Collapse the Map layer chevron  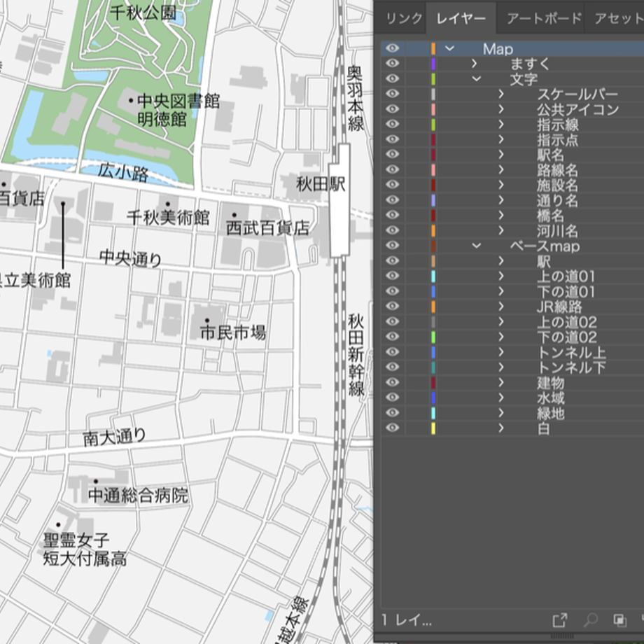449,48
